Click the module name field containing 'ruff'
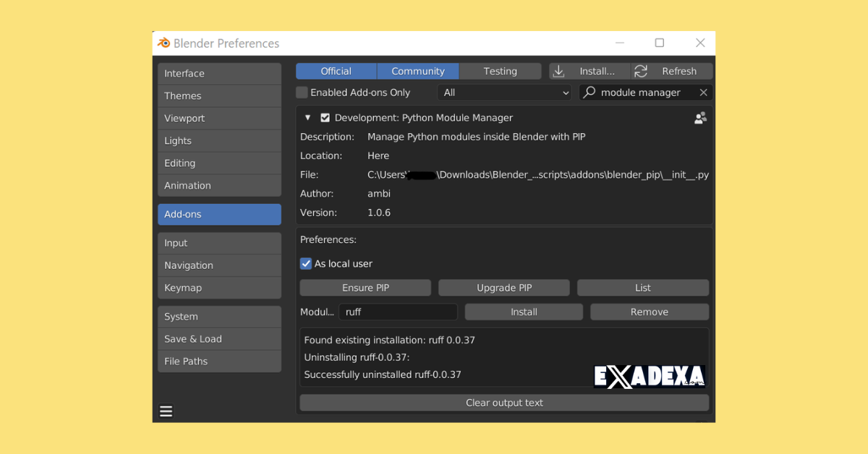This screenshot has width=868, height=454. 398,312
